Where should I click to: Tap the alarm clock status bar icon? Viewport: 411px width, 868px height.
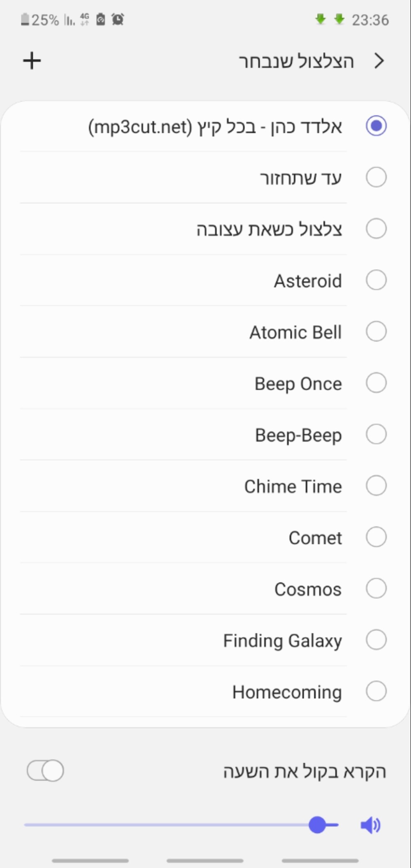tap(118, 19)
